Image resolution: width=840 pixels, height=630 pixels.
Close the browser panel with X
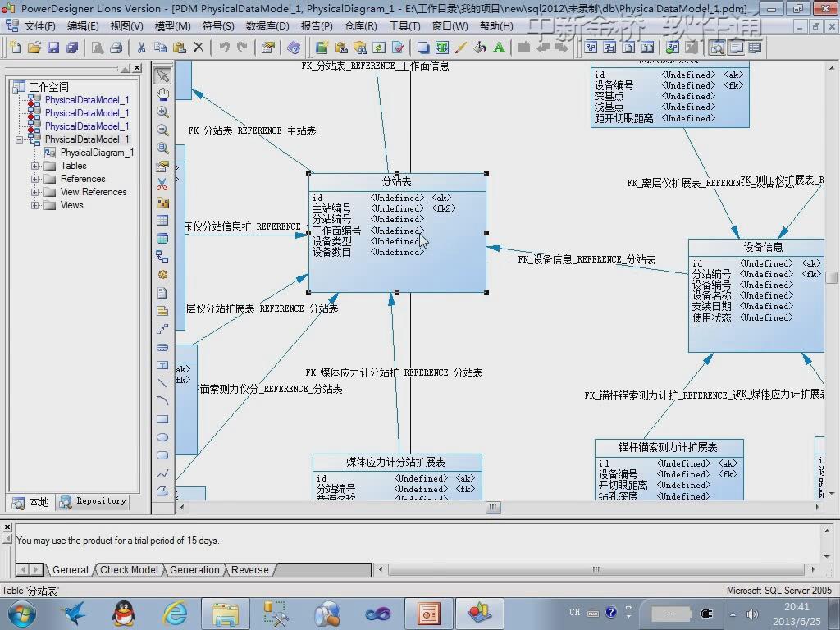(138, 68)
